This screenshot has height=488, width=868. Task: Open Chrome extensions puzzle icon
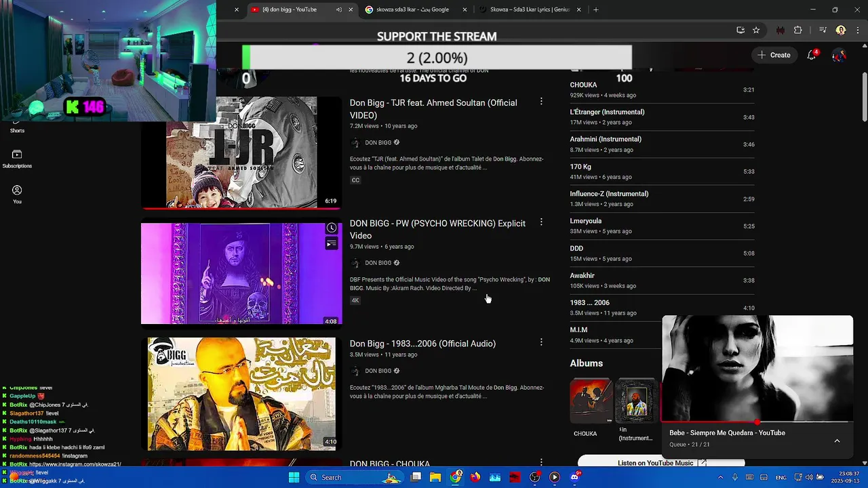(x=798, y=30)
